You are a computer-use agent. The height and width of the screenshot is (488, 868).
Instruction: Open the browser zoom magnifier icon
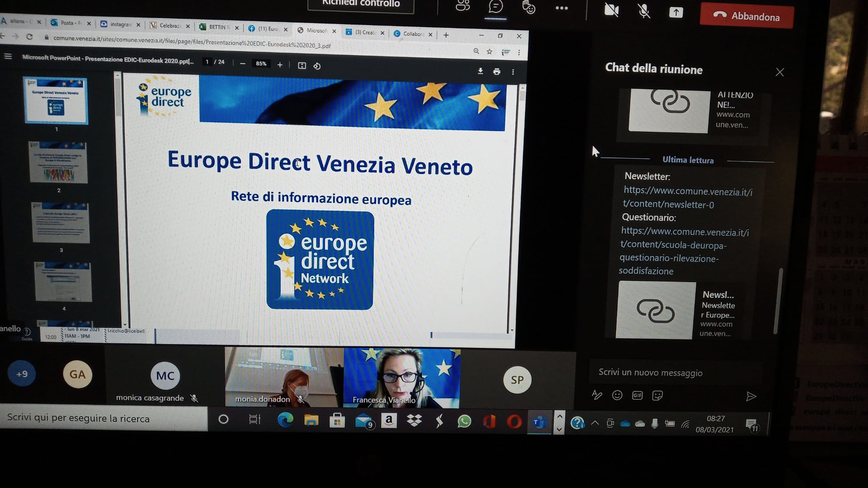click(x=476, y=51)
